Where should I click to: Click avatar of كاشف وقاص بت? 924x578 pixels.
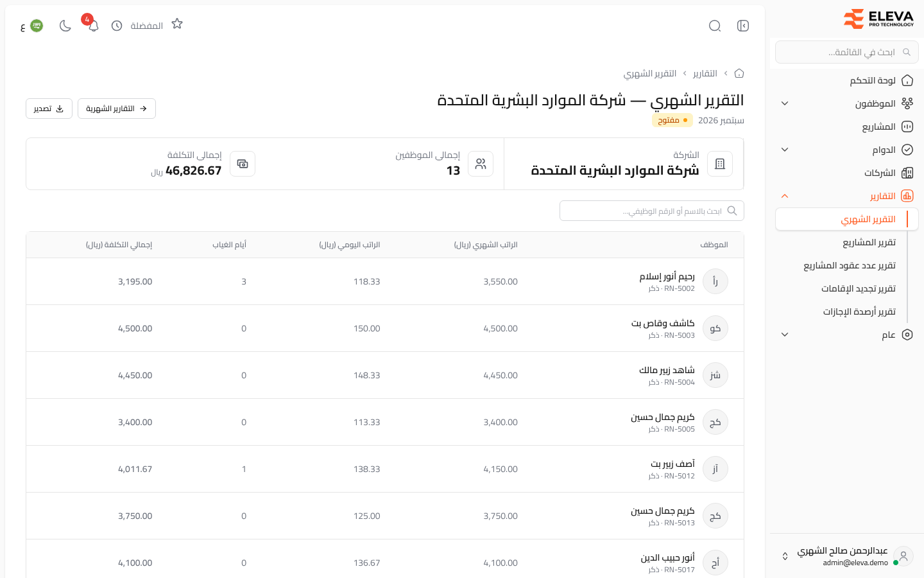[715, 328]
